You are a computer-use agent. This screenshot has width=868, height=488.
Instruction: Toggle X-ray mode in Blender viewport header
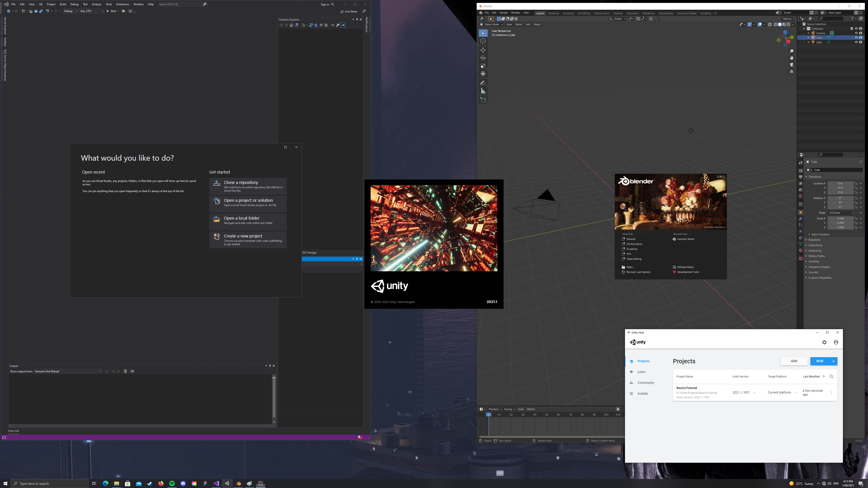[x=770, y=25]
